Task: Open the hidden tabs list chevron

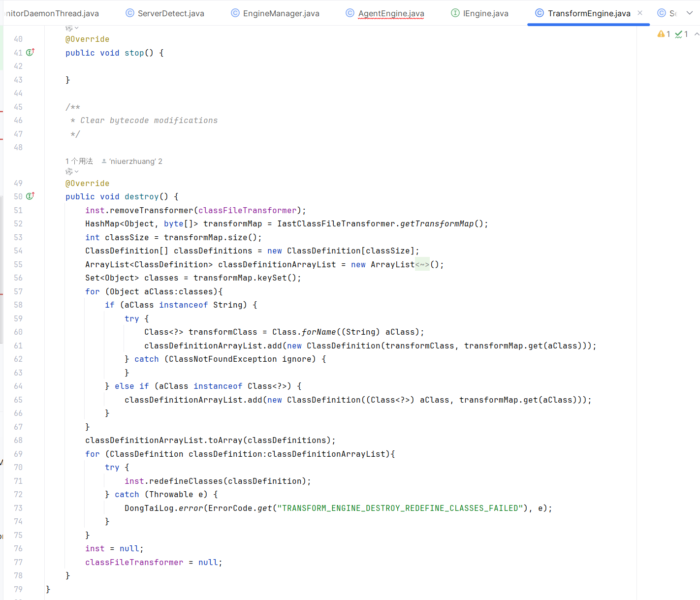Action: [690, 13]
